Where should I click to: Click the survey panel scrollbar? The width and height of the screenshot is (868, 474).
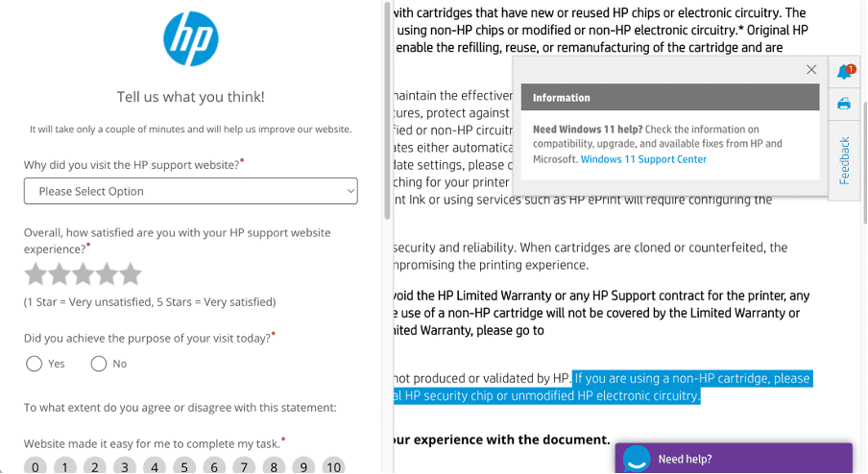[x=387, y=110]
